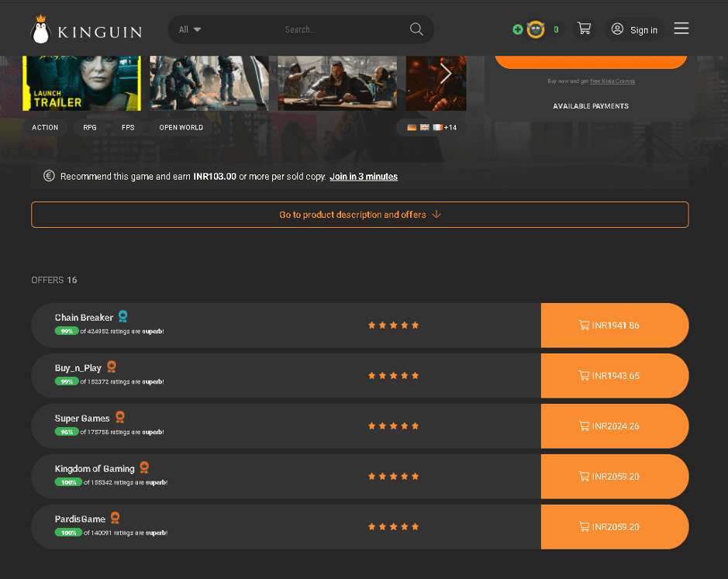The width and height of the screenshot is (728, 579).
Task: Select the FPS genre tag
Action: (x=128, y=127)
